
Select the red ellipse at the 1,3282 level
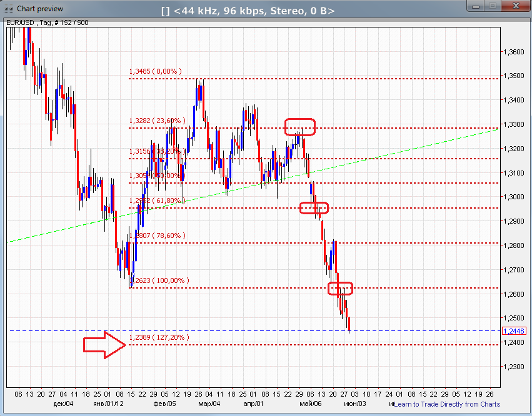(x=300, y=127)
